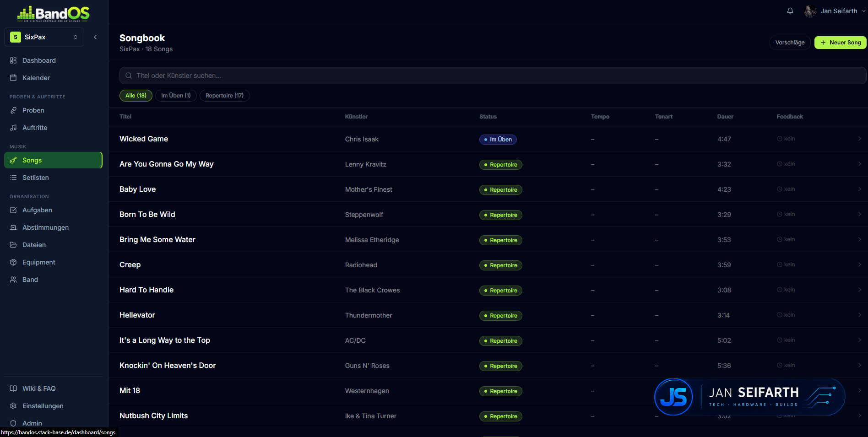The width and height of the screenshot is (868, 437).
Task: Open Hellevator row chevron
Action: [x=859, y=315]
